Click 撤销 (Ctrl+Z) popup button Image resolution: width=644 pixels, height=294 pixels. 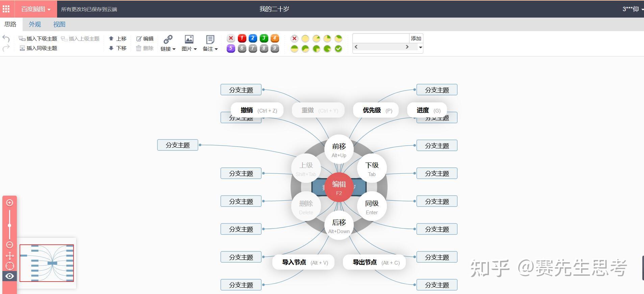[x=257, y=110]
